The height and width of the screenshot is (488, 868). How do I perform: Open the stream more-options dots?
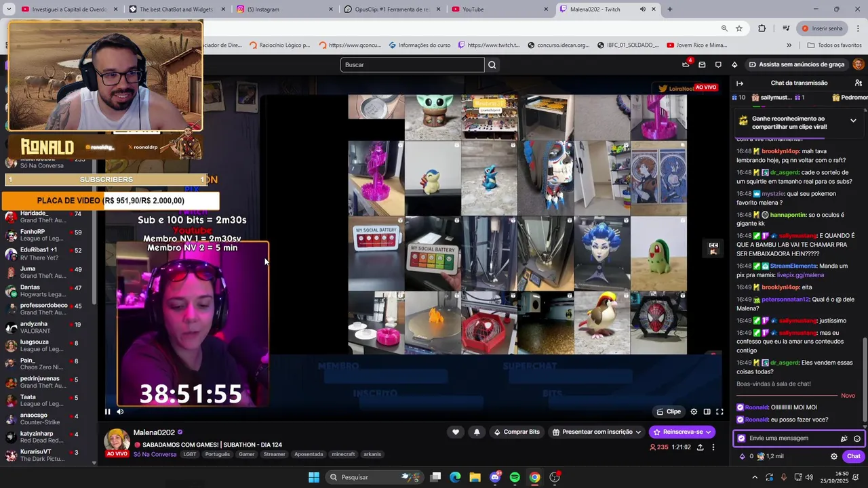(713, 447)
